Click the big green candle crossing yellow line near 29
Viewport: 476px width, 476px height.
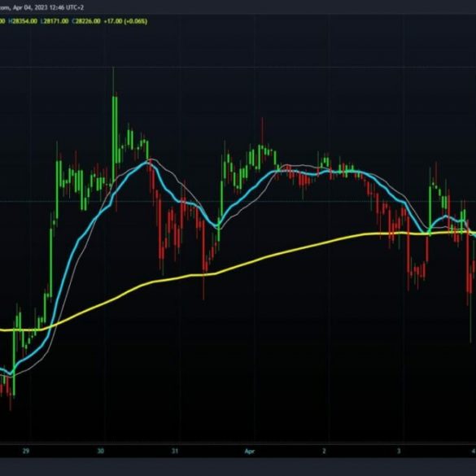[x=14, y=356]
